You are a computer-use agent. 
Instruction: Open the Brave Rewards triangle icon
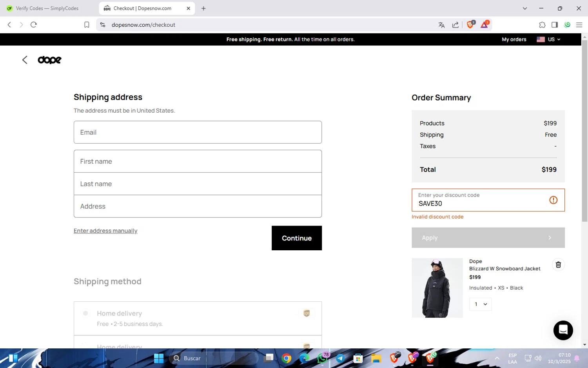(x=485, y=24)
